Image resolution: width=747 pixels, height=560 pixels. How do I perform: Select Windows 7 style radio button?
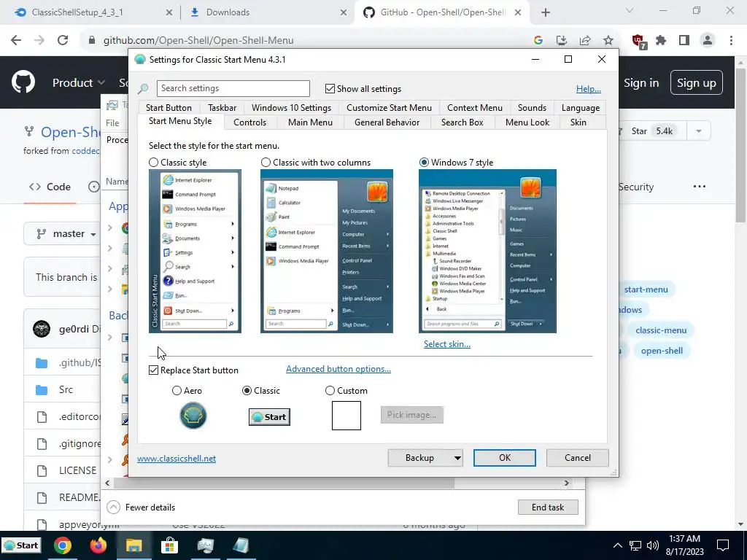point(424,163)
